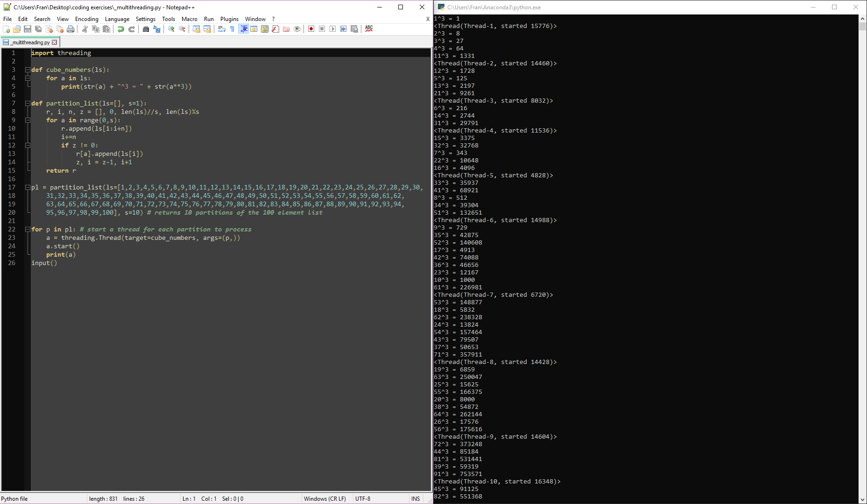Open the Macro menu
This screenshot has height=504, width=867.
tap(190, 19)
